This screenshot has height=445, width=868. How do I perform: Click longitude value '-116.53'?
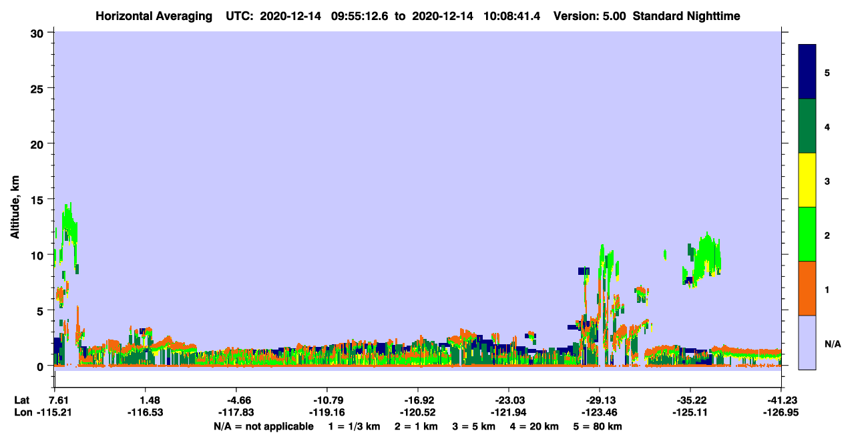coord(146,412)
